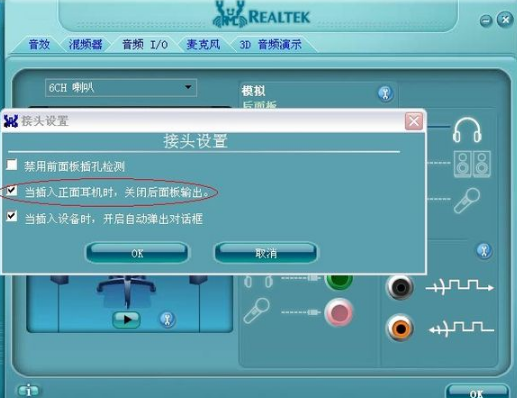Switch to the 3D 音频演示 tab
This screenshot has width=517, height=398.
tap(270, 44)
